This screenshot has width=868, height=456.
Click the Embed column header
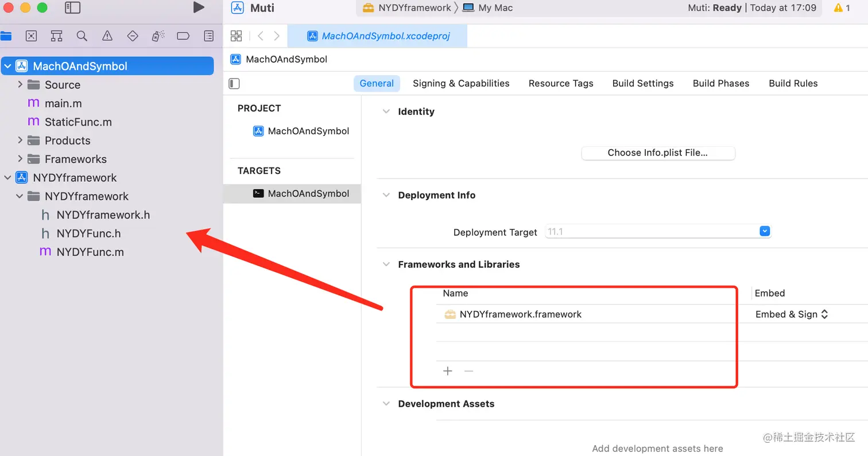(770, 293)
